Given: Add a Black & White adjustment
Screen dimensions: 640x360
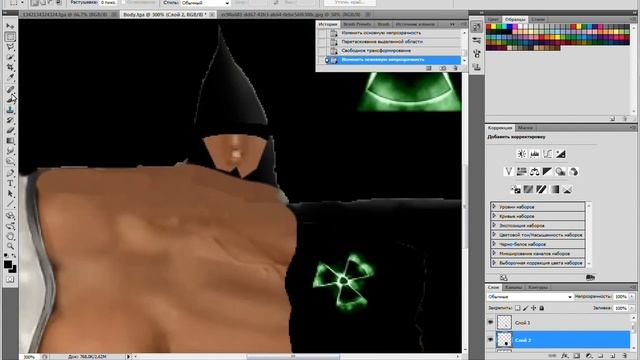Looking at the screenshot, I should (547, 171).
